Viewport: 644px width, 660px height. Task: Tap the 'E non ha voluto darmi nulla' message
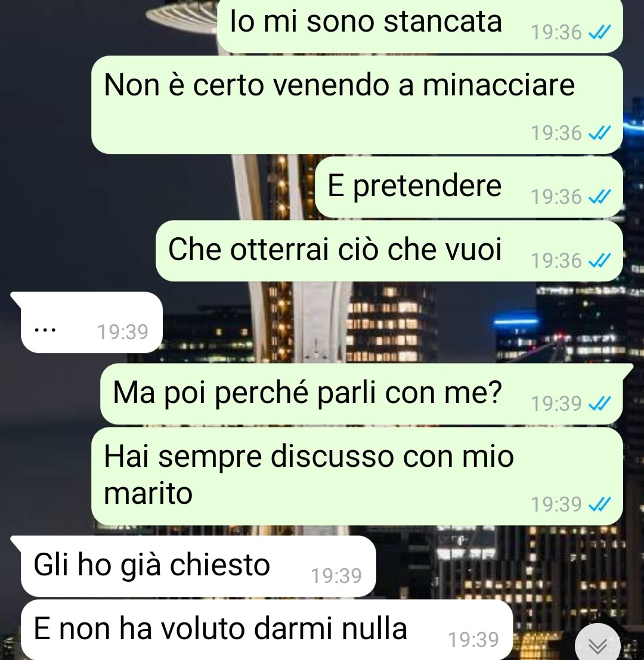tap(267, 630)
